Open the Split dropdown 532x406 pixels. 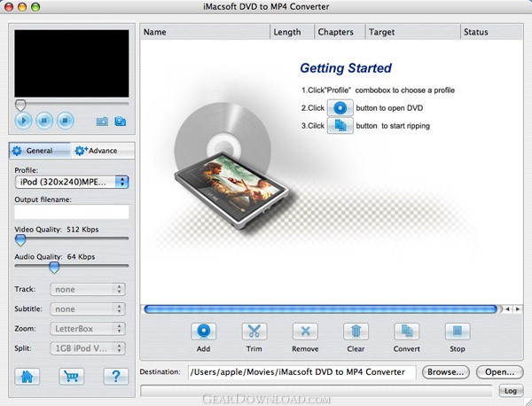pyautogui.click(x=88, y=348)
